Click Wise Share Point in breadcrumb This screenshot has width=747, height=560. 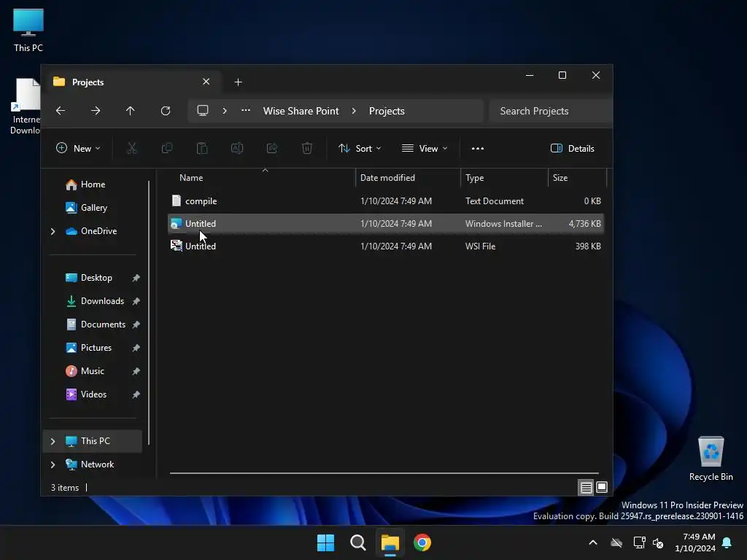(x=301, y=111)
